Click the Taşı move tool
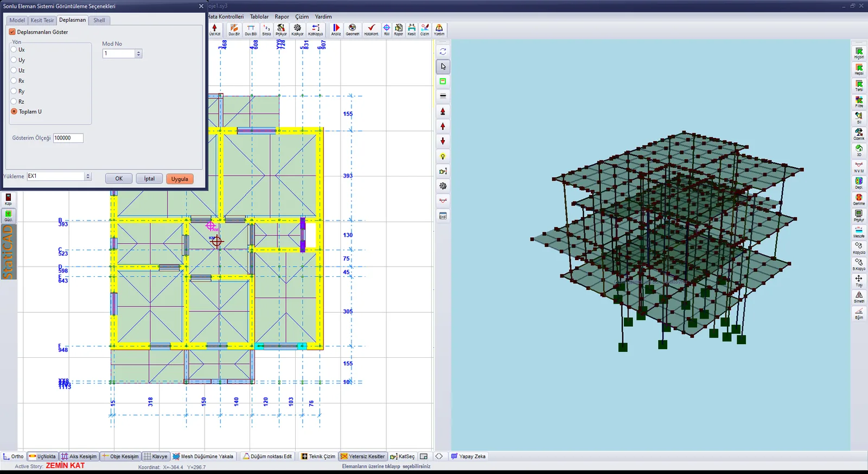This screenshot has width=868, height=474. (859, 281)
